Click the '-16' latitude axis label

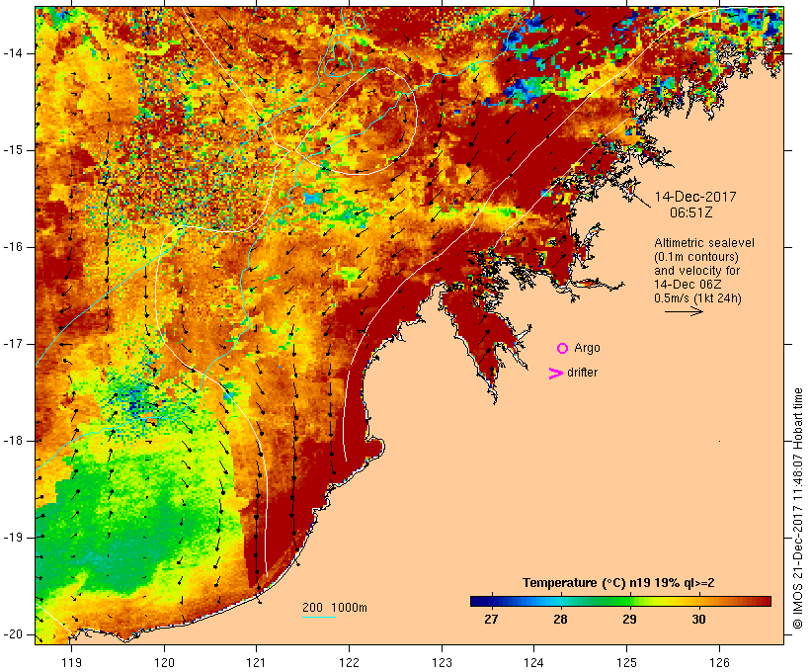[13, 247]
